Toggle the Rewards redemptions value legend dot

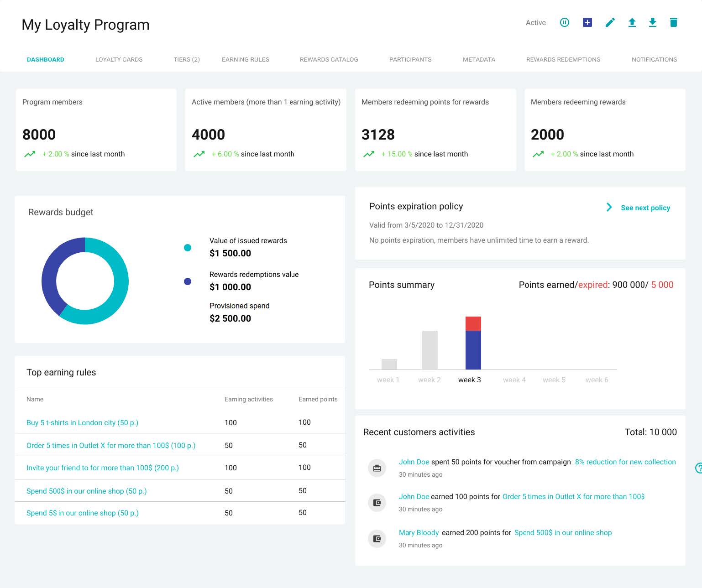pyautogui.click(x=188, y=281)
